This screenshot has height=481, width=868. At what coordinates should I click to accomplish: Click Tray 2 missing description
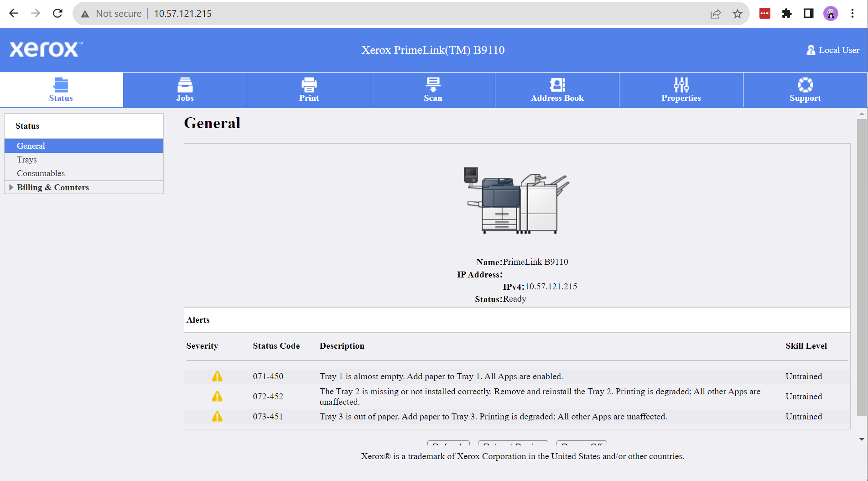pyautogui.click(x=540, y=397)
